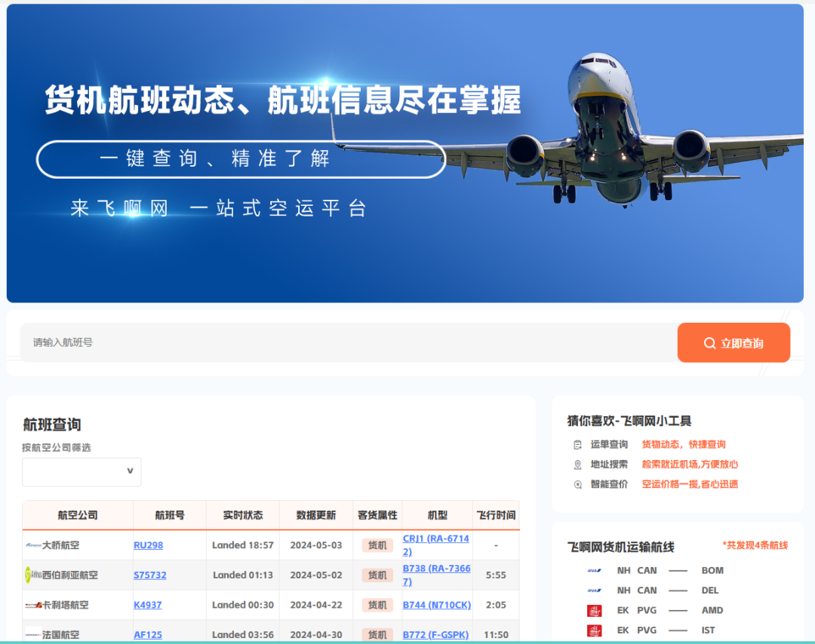The width and height of the screenshot is (815, 644).
Task: Click status Landed 18:57
Action: coord(243,545)
